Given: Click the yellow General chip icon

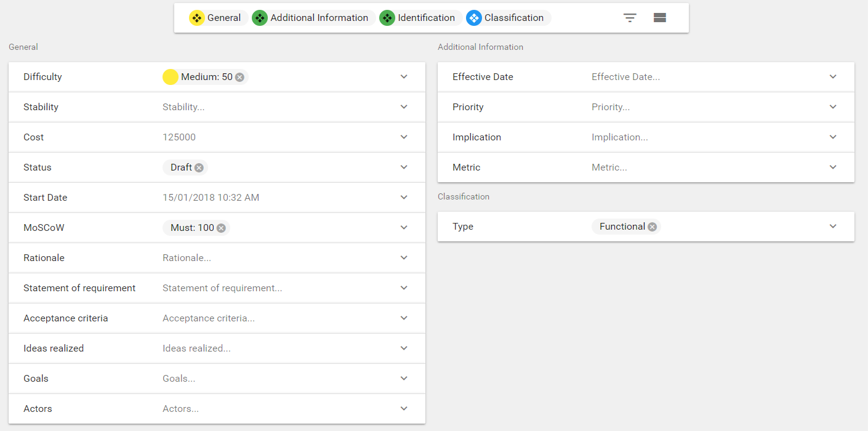Looking at the screenshot, I should tap(197, 18).
